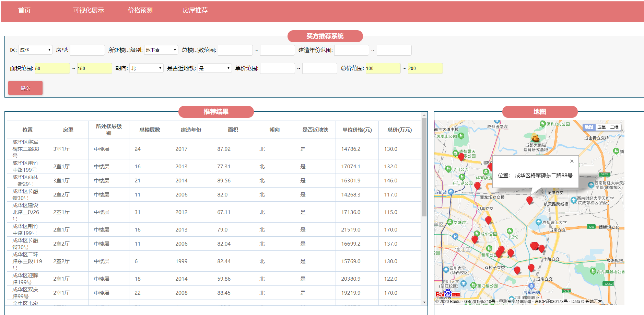Screen dimensions: 644x315
Task: Click results scrollbar down arrow
Action: click(x=424, y=302)
